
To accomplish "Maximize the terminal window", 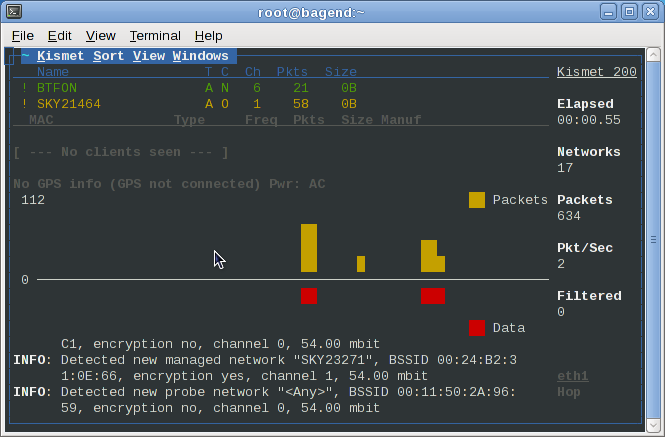I will (x=629, y=12).
